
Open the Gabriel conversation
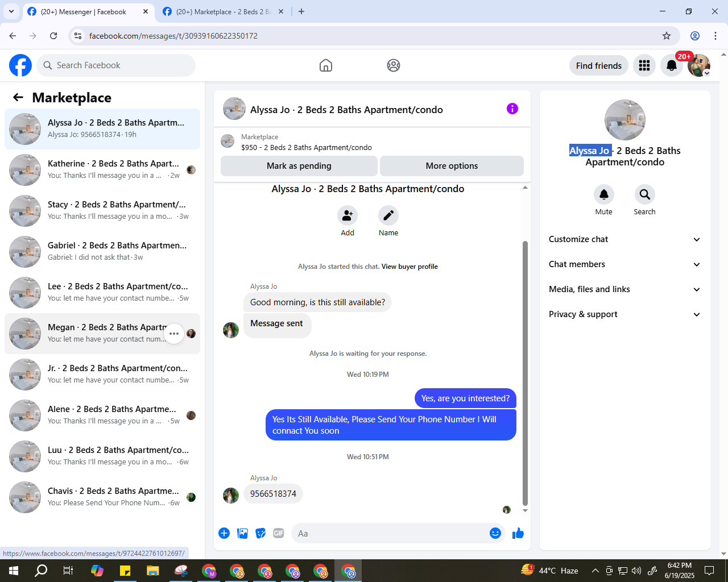tap(102, 252)
